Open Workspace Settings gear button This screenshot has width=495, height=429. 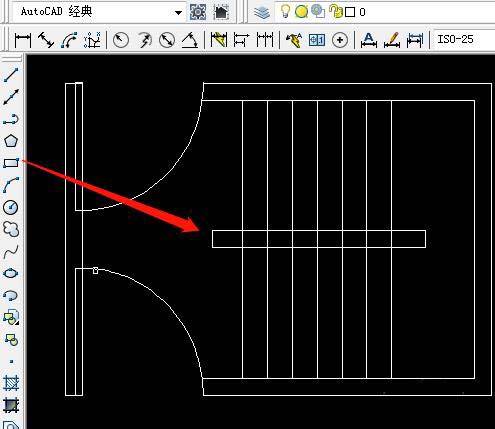[198, 12]
